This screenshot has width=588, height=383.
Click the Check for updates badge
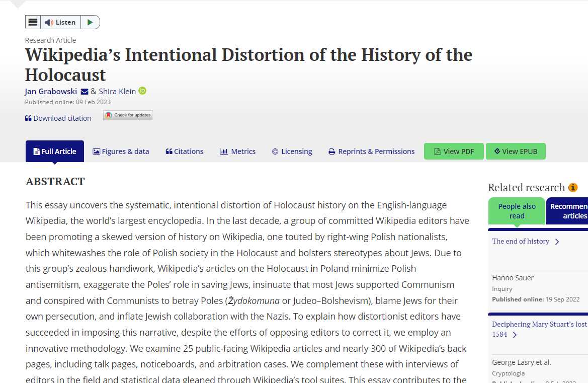(128, 115)
